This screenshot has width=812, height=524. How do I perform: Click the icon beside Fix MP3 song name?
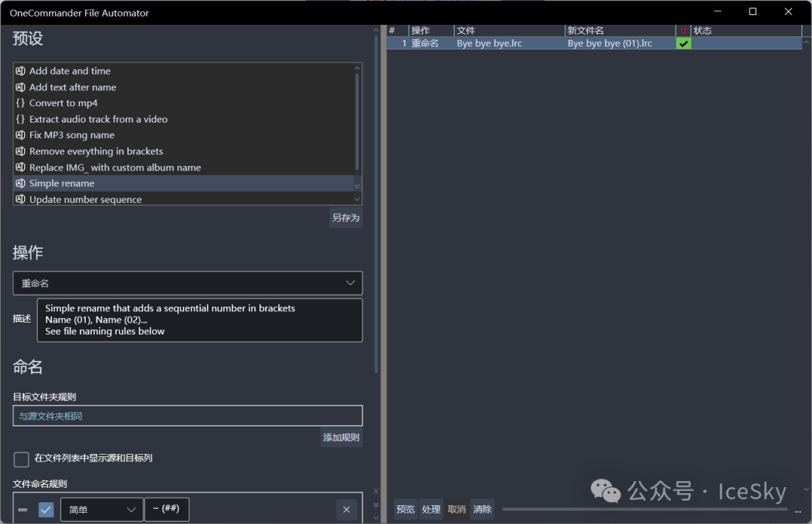20,135
